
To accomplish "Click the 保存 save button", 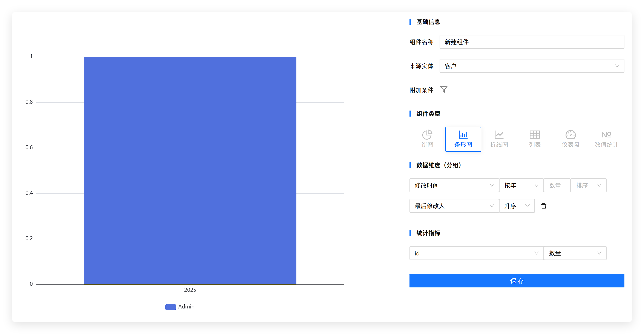I will point(517,281).
